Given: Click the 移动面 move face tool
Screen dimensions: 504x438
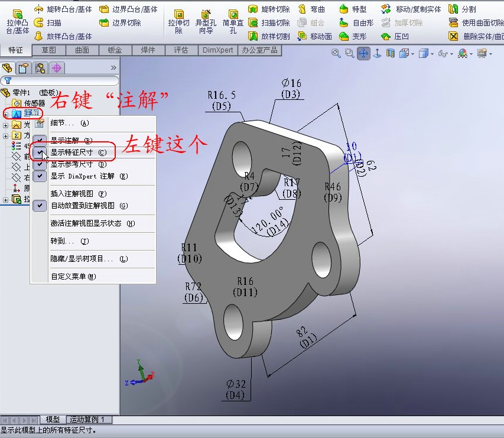Looking at the screenshot, I should tap(315, 36).
